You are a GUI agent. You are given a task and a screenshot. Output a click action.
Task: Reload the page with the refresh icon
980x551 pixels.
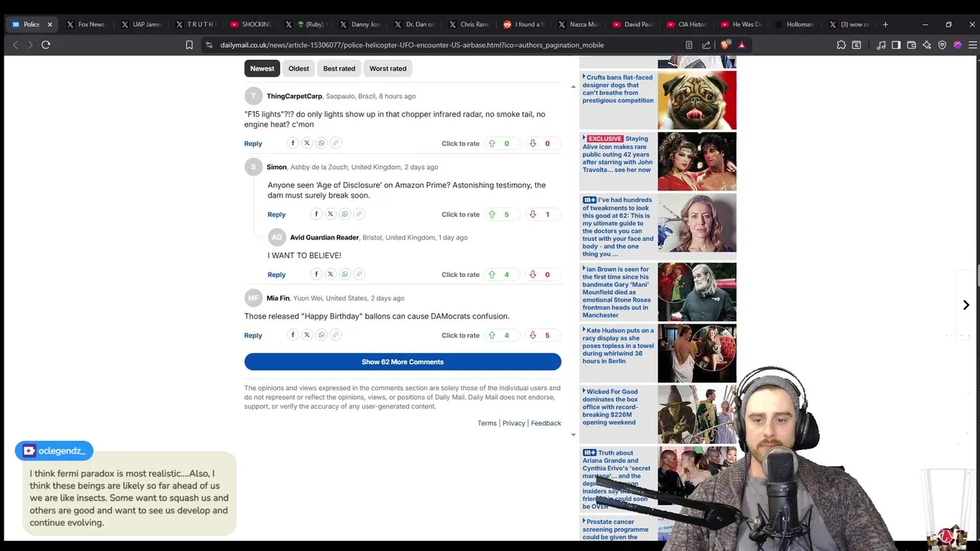[x=46, y=45]
